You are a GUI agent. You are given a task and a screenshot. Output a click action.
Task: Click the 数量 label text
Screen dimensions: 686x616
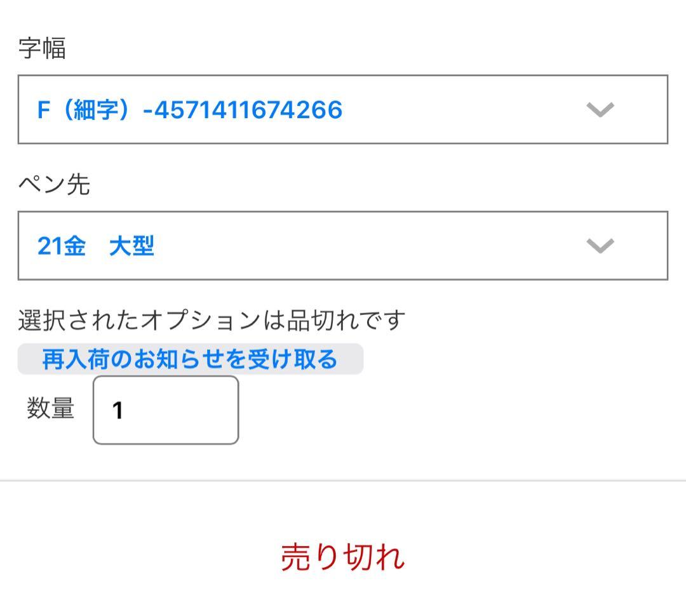pyautogui.click(x=51, y=408)
